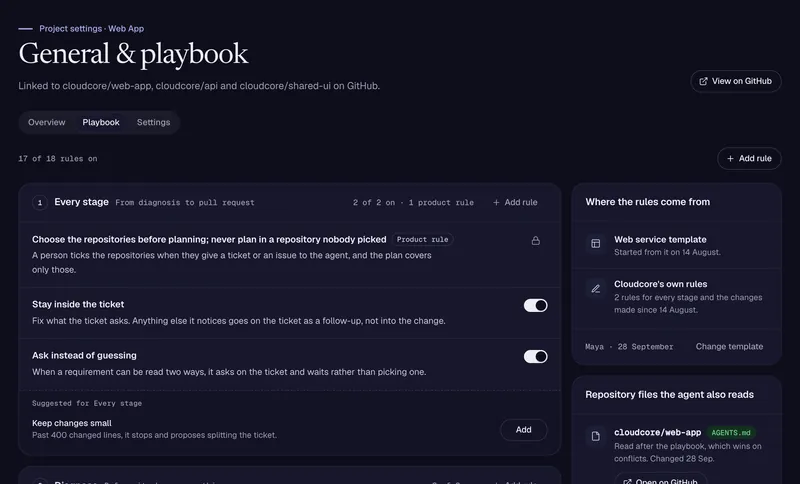Click the 'Cloudcore's own rules' entry title

point(661,284)
